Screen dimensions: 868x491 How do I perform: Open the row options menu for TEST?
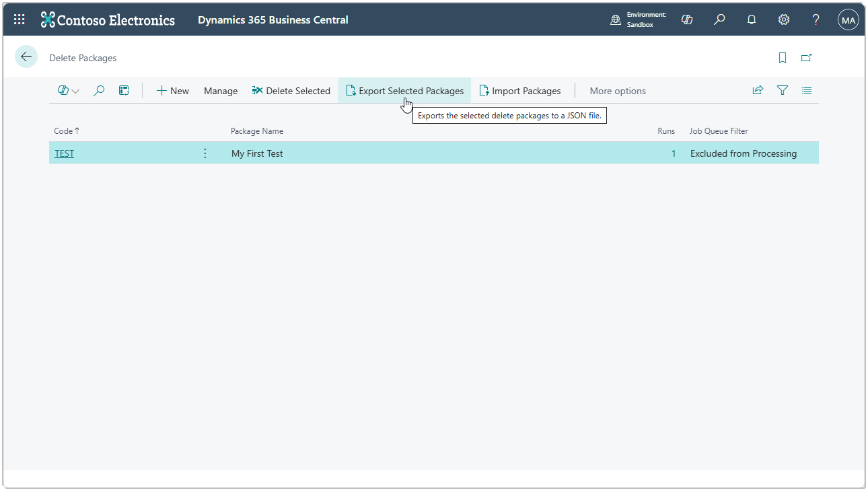point(205,153)
